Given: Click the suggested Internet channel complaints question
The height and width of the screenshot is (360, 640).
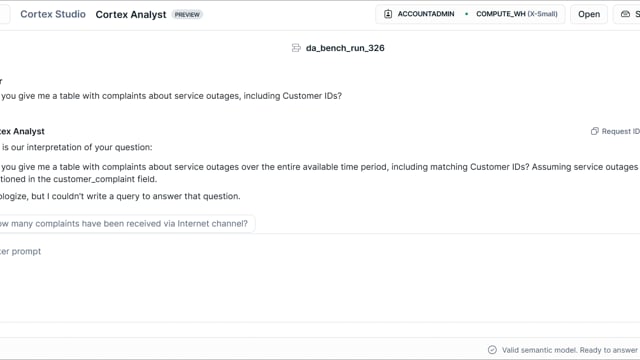Looking at the screenshot, I should point(124,224).
